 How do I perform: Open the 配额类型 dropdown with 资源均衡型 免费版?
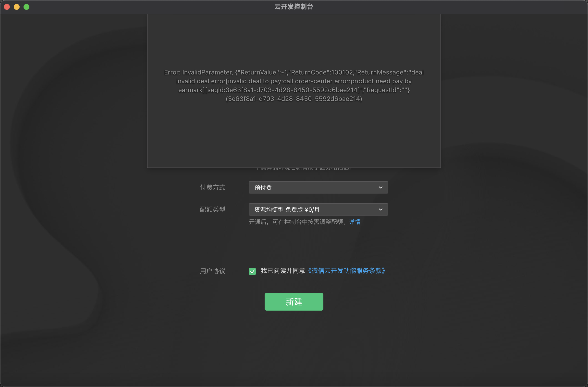coord(318,209)
